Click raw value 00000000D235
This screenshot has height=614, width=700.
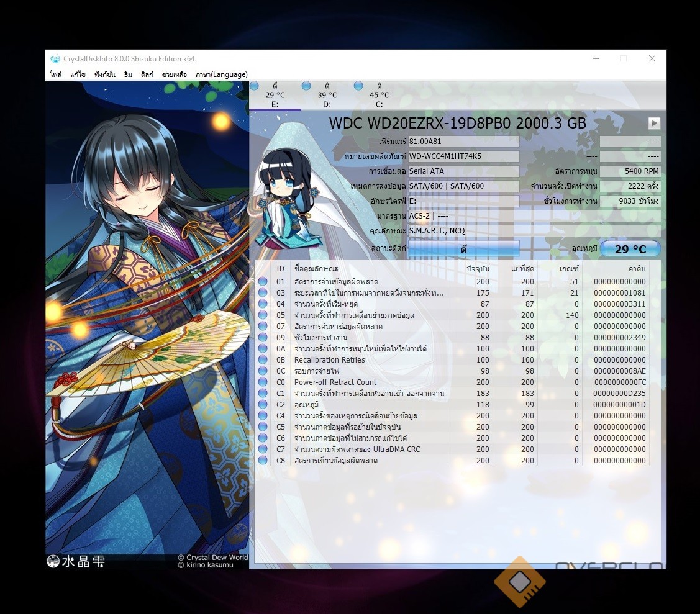(x=619, y=393)
